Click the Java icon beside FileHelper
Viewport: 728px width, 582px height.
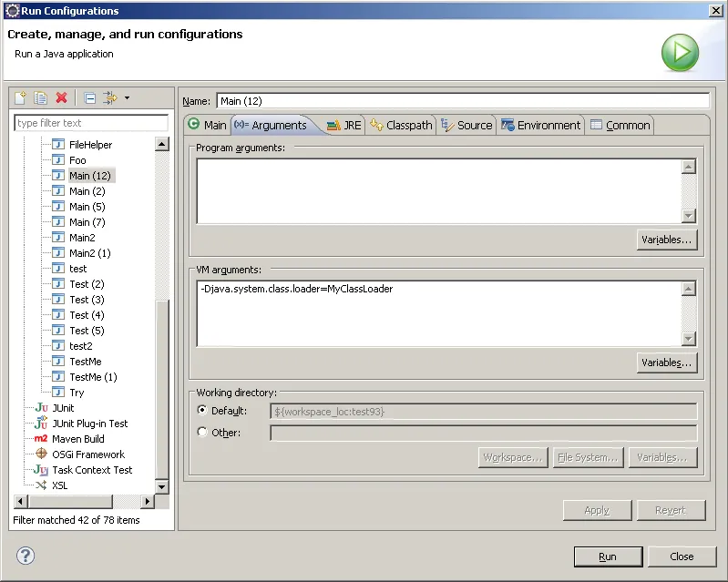(x=58, y=144)
